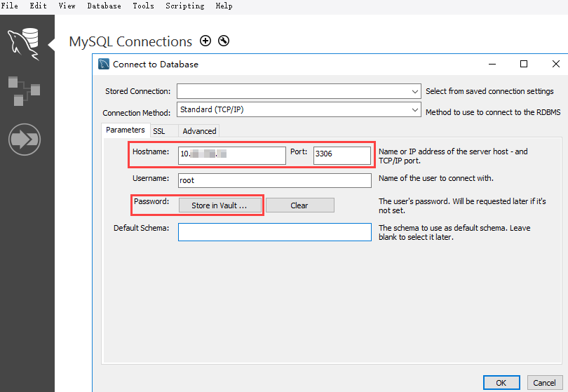Add a new MySQL connection with plus icon

click(x=205, y=41)
